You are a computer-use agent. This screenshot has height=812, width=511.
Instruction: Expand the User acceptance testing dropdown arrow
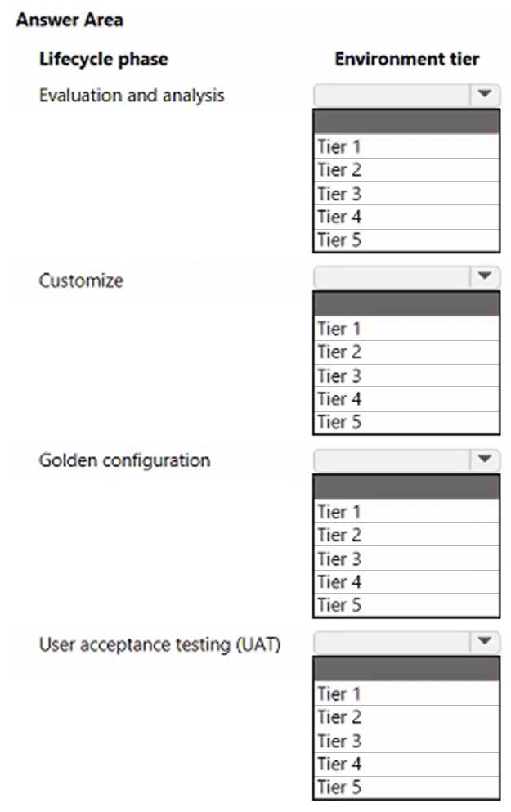click(485, 641)
